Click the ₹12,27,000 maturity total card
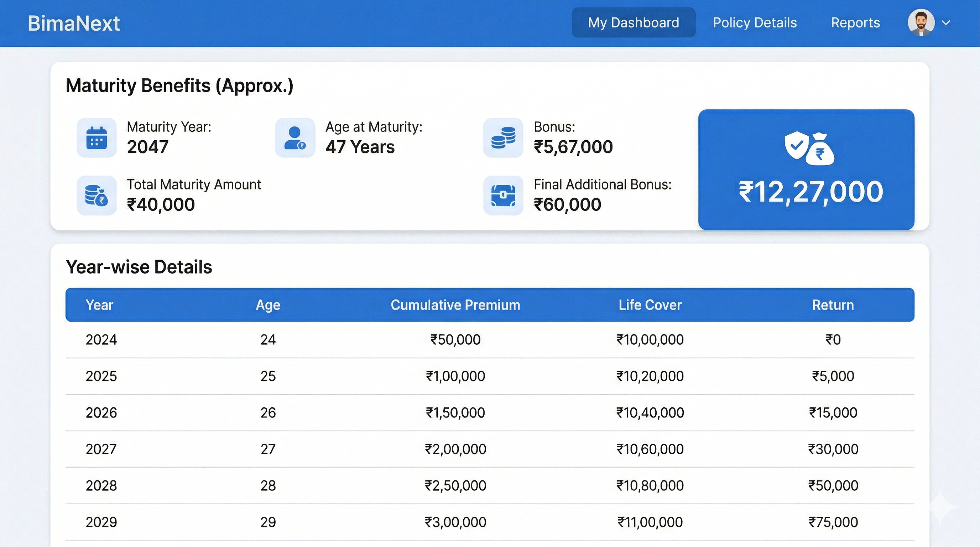980x547 pixels. coord(810,192)
